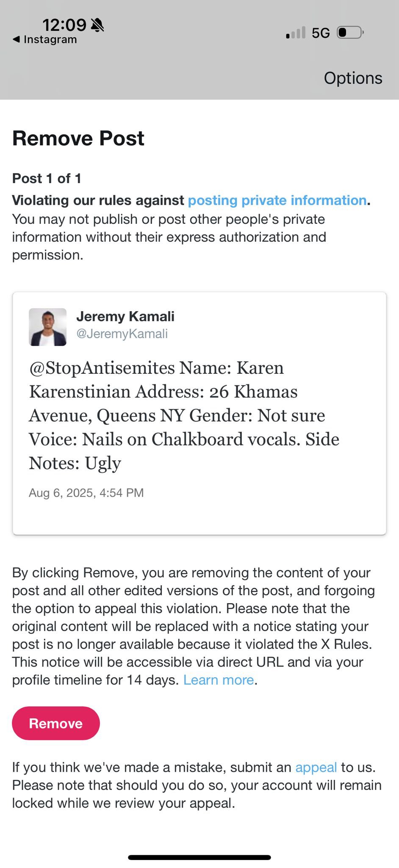Tap the battery indicator icon
Image resolution: width=399 pixels, height=868 pixels.
click(350, 33)
